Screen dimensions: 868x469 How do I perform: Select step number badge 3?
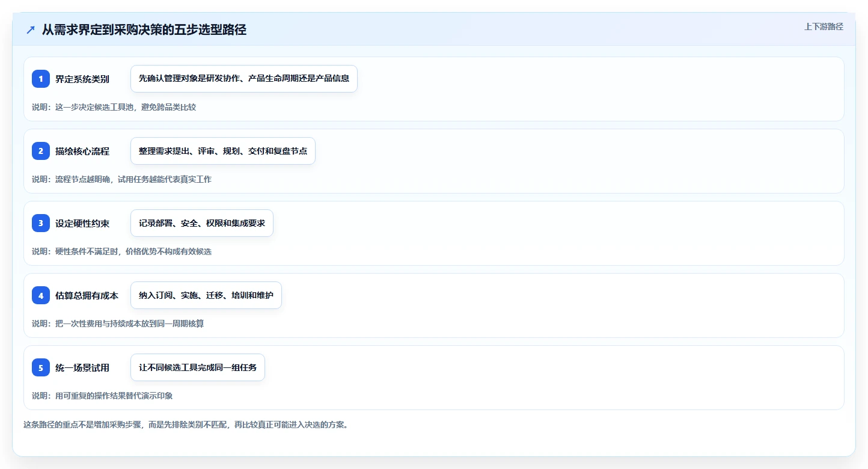coord(41,223)
